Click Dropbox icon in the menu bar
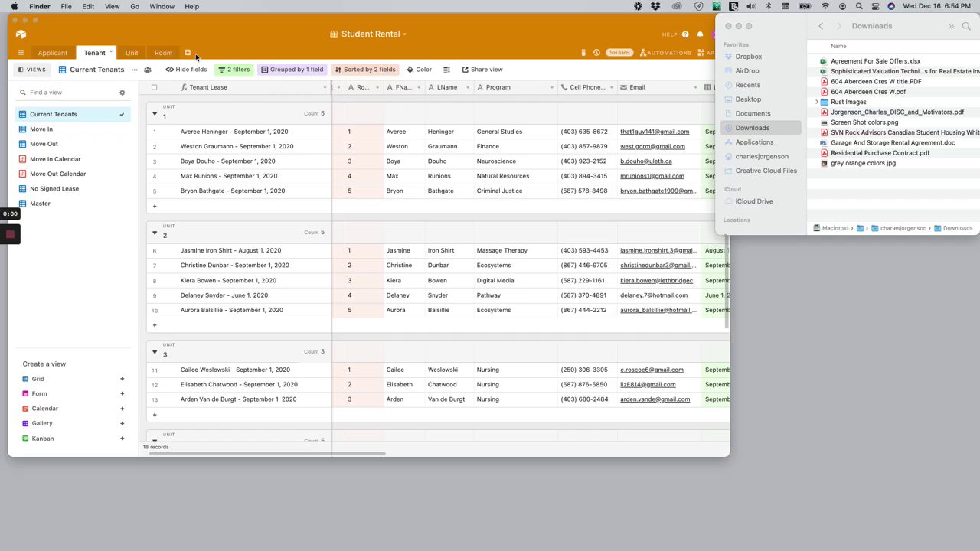 [656, 6]
